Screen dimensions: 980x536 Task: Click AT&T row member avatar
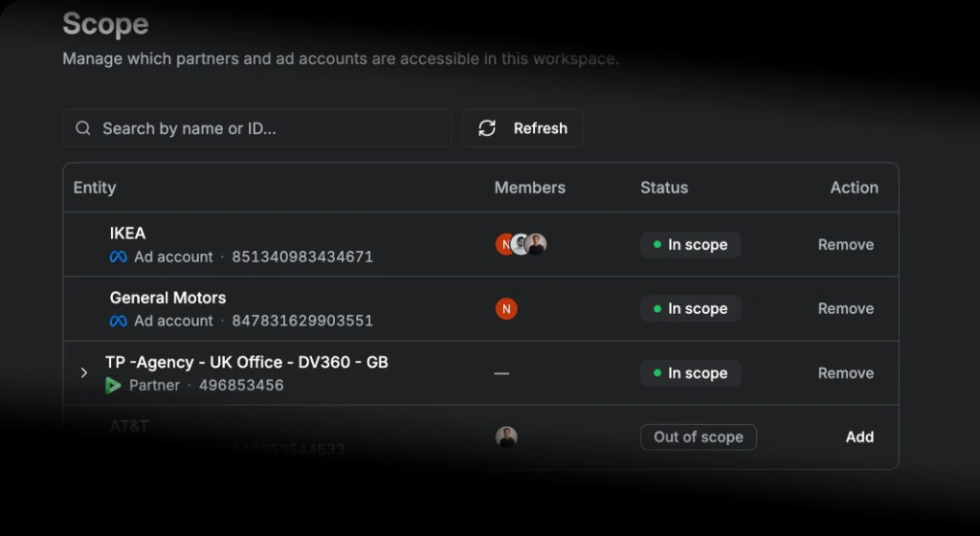pyautogui.click(x=506, y=436)
